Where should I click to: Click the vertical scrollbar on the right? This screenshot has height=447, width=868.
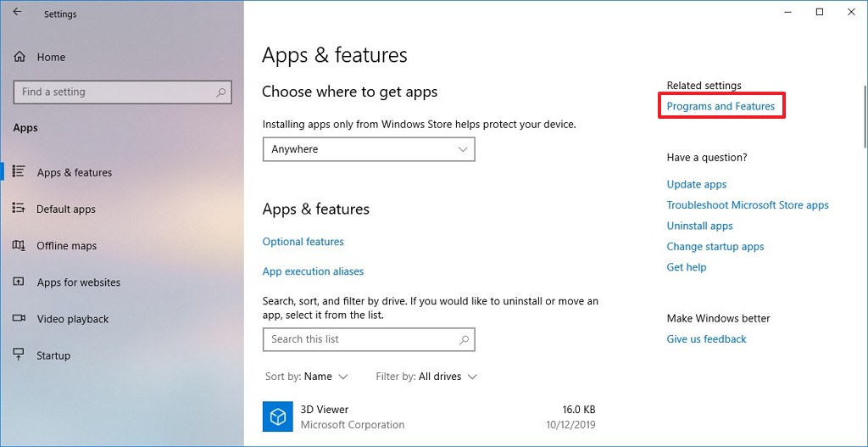[x=864, y=116]
